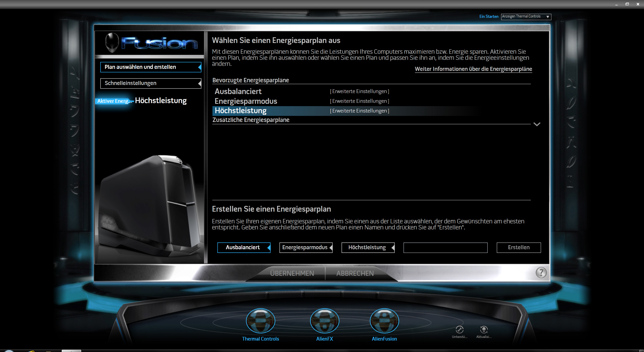The image size is (644, 352).
Task: Open Erweiterte Einstellungen for Energiesparmodus
Action: (360, 101)
